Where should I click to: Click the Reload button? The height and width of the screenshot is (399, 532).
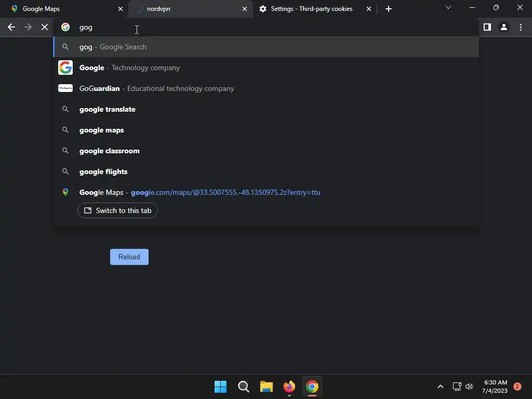coord(129,257)
